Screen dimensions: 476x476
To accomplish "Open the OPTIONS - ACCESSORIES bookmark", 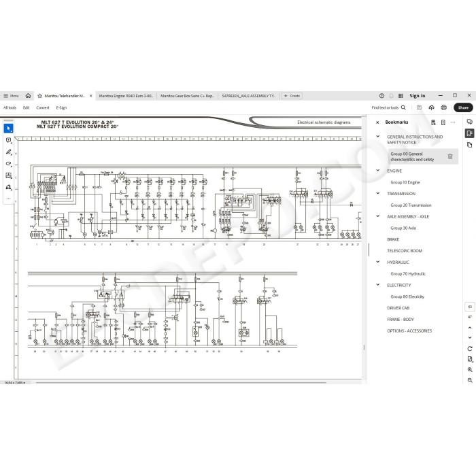I will click(409, 331).
